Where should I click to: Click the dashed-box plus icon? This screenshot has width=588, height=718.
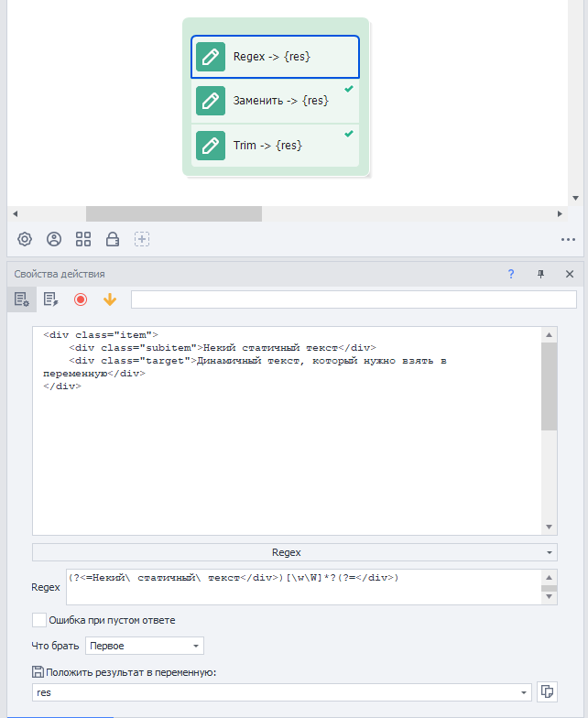142,239
